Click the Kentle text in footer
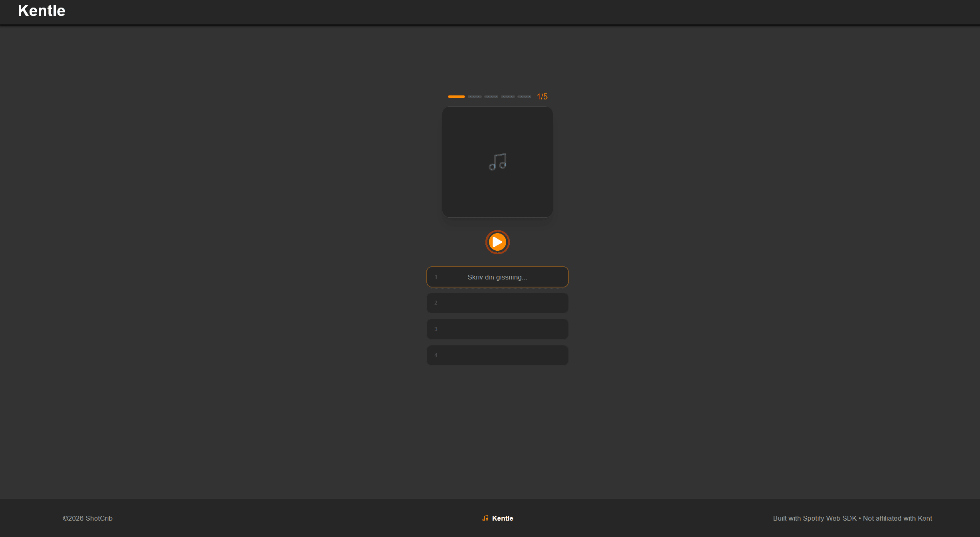Screen dimensions: 980x537 click(x=503, y=518)
